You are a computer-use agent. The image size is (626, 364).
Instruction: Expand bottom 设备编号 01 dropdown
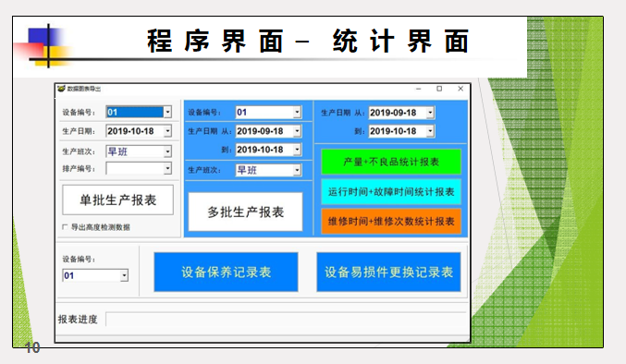pyautogui.click(x=124, y=275)
